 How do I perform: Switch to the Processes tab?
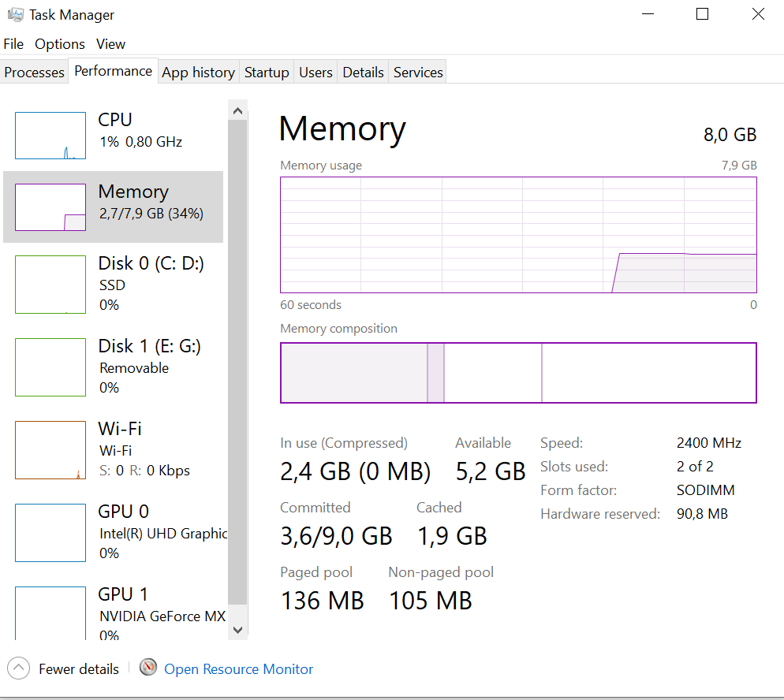pos(34,72)
